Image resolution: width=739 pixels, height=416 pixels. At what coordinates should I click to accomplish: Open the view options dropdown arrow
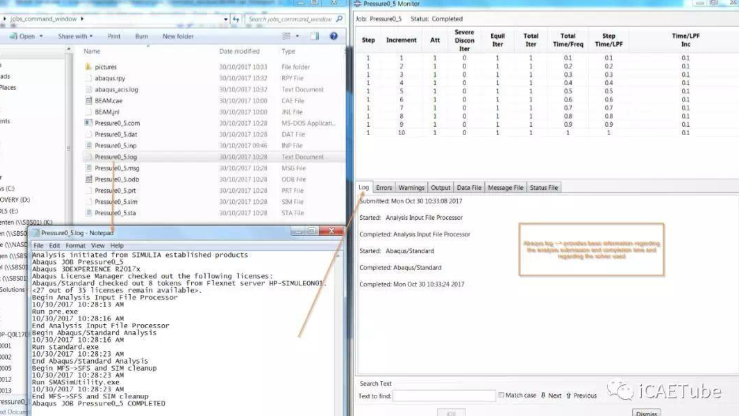click(297, 36)
